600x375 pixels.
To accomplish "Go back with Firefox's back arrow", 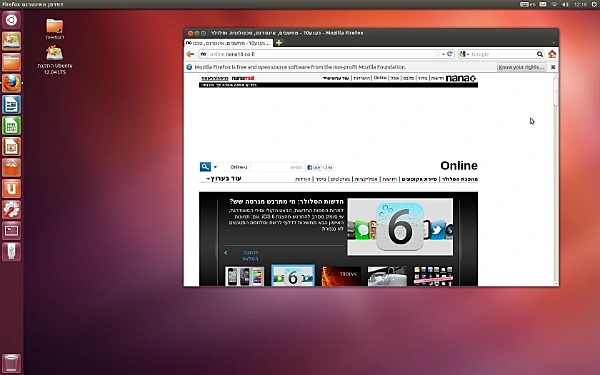I will coord(190,54).
